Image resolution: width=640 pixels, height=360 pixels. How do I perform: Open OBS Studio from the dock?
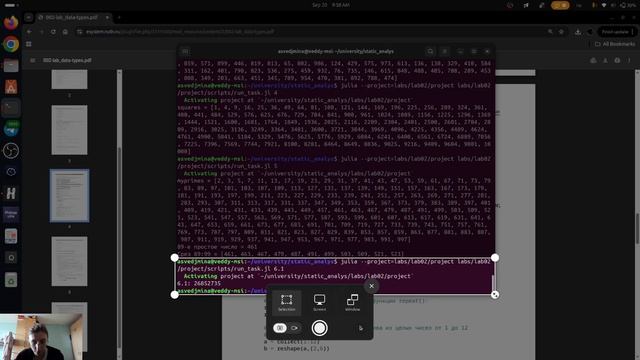click(11, 151)
